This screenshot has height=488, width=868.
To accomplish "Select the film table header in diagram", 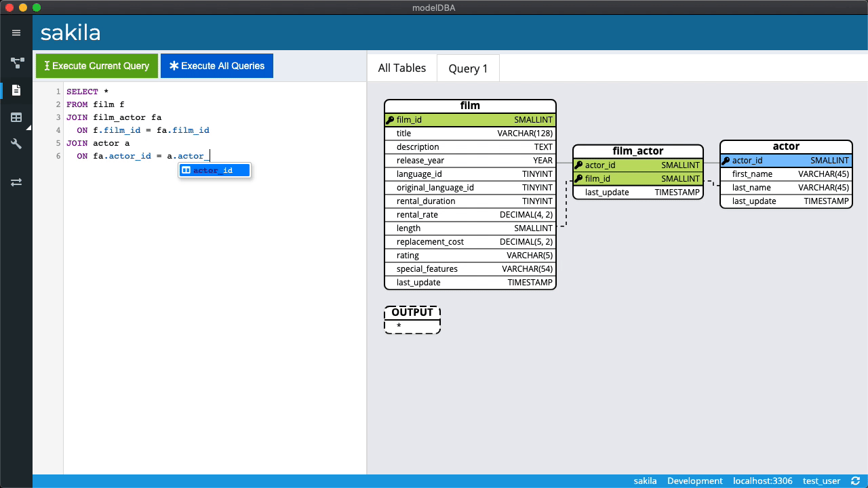I will point(470,106).
